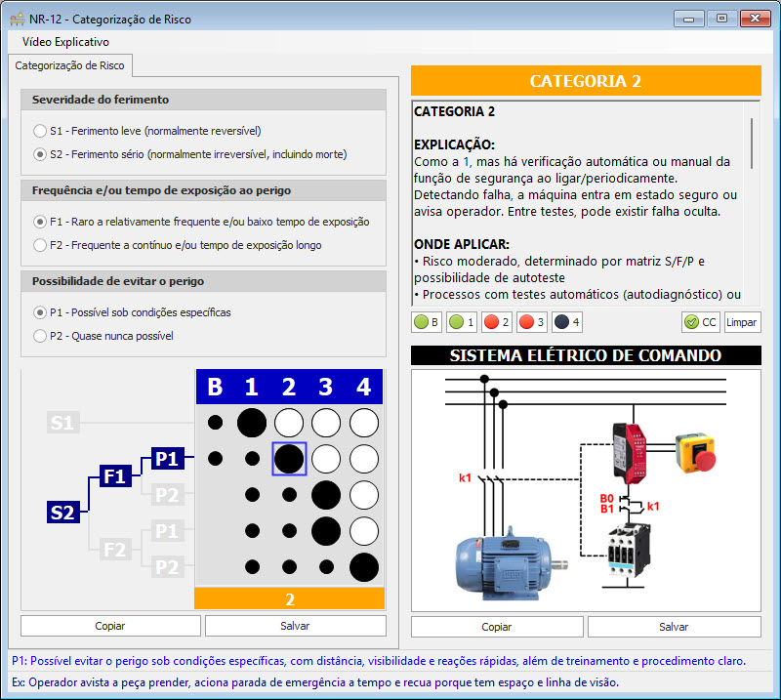
Task: Click the ONDE APLICAR heading
Action: [x=462, y=245]
